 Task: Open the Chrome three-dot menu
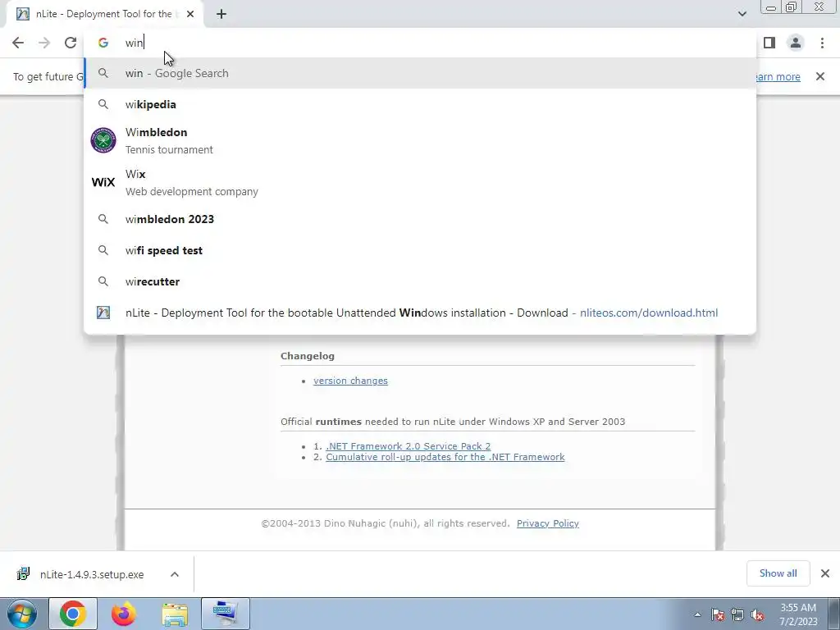[822, 43]
